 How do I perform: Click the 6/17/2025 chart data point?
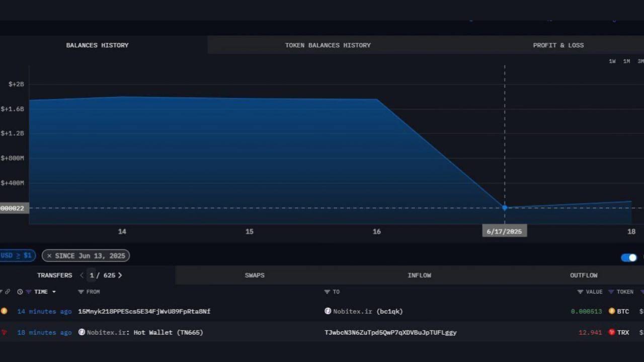pyautogui.click(x=505, y=208)
